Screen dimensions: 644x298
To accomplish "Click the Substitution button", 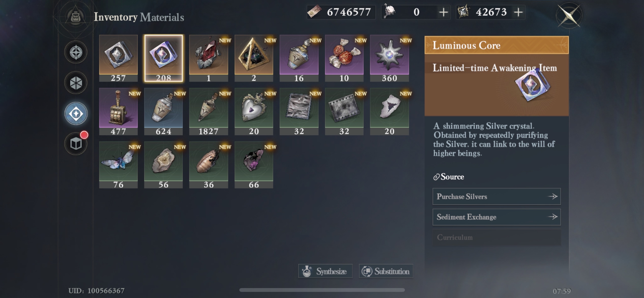I will coord(386,271).
